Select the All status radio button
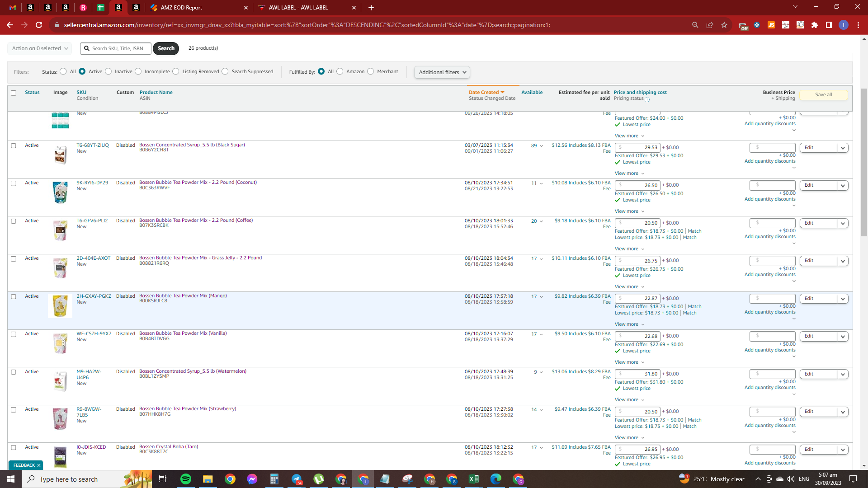The height and width of the screenshot is (488, 868). pyautogui.click(x=63, y=71)
